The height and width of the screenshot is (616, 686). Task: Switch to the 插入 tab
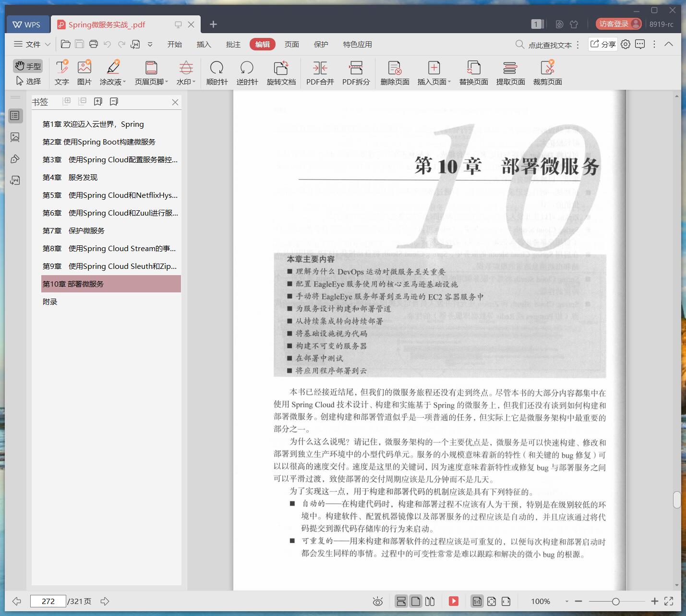click(204, 44)
